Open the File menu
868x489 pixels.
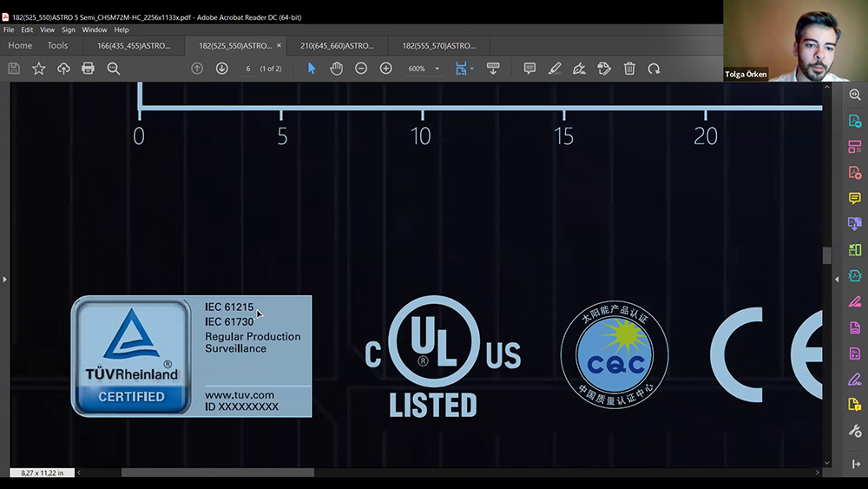point(9,30)
